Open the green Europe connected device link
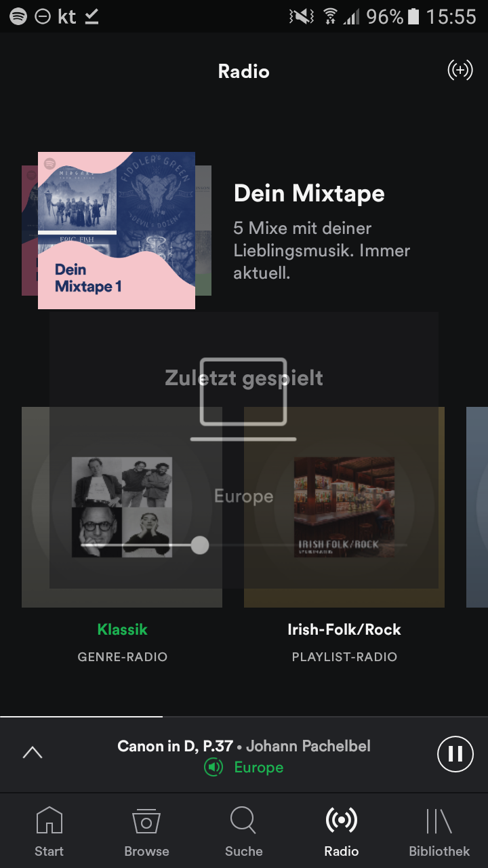 [x=259, y=768]
